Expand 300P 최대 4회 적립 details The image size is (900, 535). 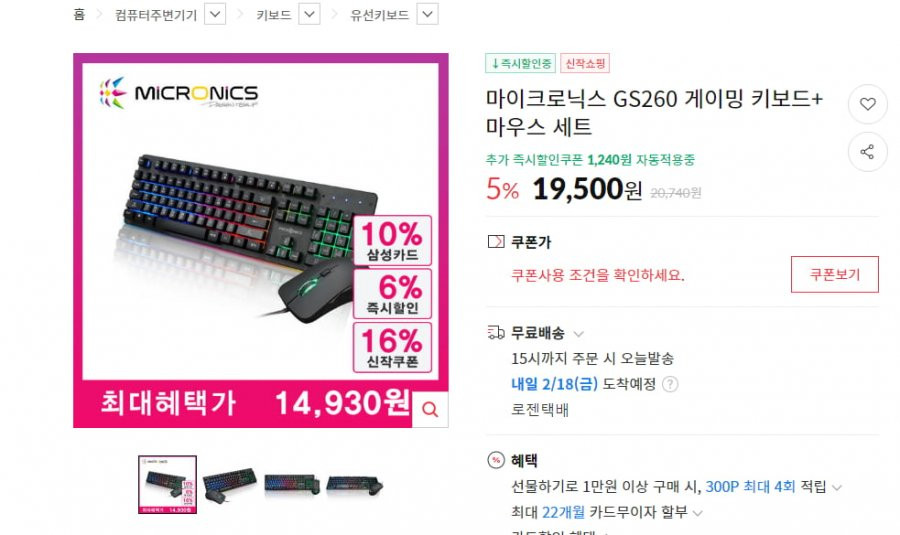pos(837,488)
